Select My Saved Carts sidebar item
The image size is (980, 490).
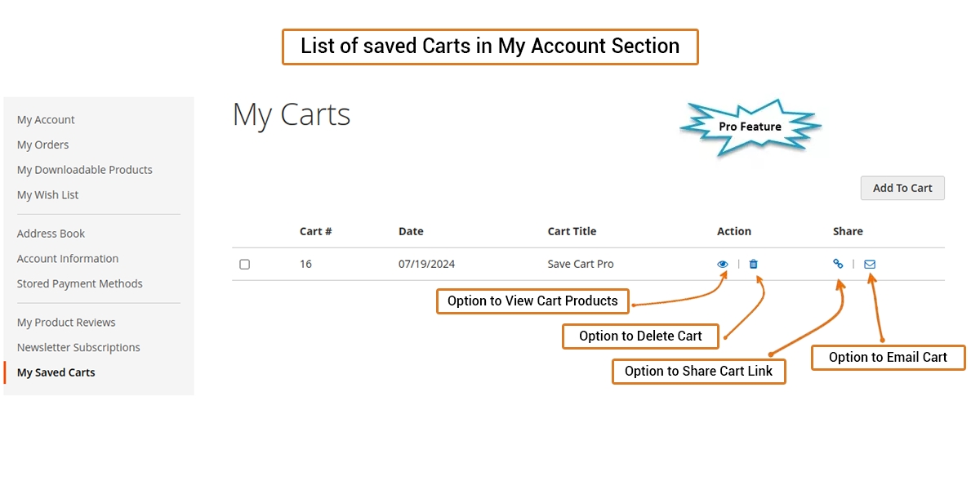56,372
